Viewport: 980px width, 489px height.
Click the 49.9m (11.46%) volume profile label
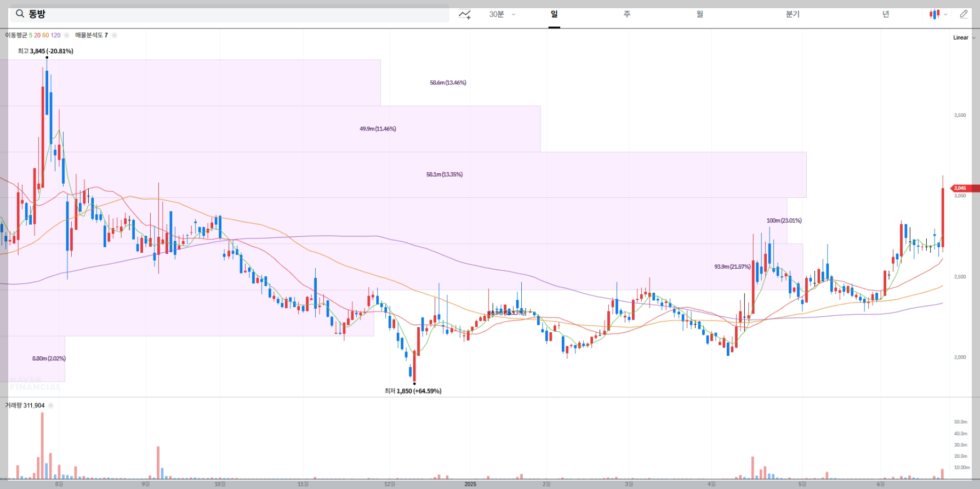[378, 129]
